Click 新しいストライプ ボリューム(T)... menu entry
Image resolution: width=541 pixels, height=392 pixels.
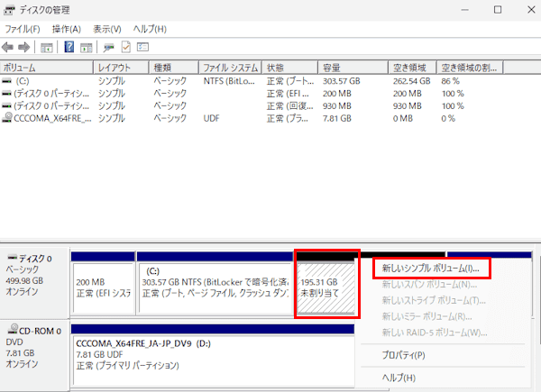(434, 300)
